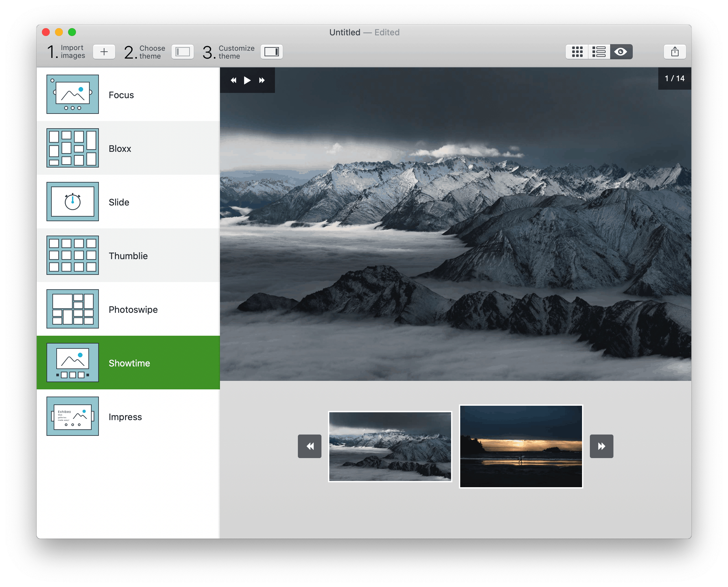
Task: Go to previous slide in top controls
Action: point(233,80)
